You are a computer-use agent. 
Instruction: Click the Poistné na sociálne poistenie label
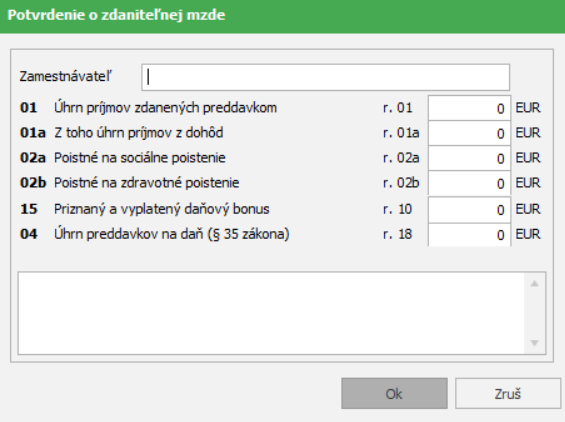coord(139,158)
